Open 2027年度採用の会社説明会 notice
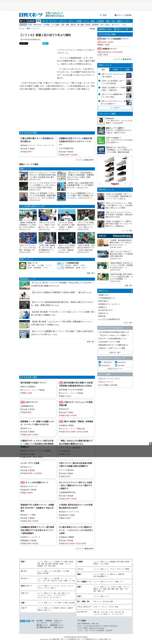Viewport: 152px width, 644px height. [x=114, y=332]
